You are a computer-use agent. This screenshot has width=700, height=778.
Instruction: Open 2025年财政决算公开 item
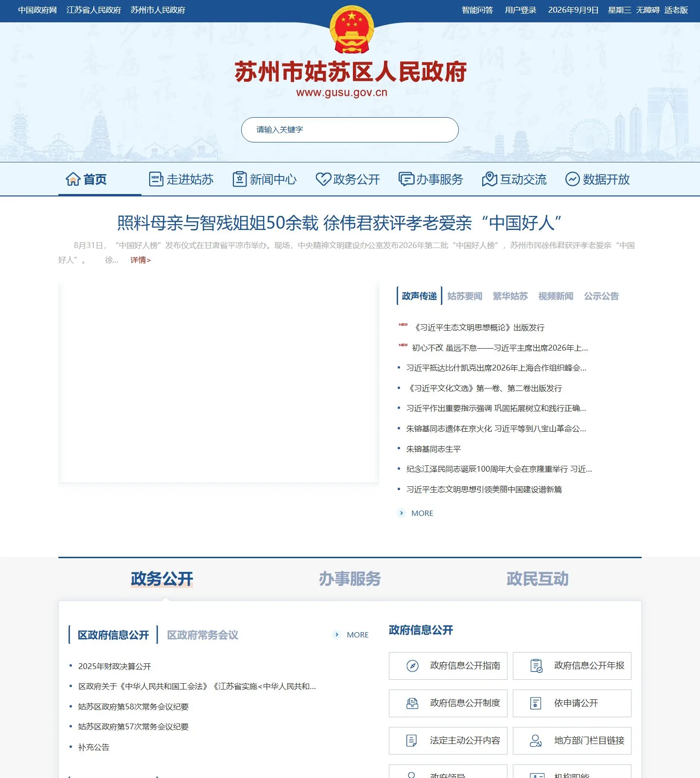(x=115, y=666)
